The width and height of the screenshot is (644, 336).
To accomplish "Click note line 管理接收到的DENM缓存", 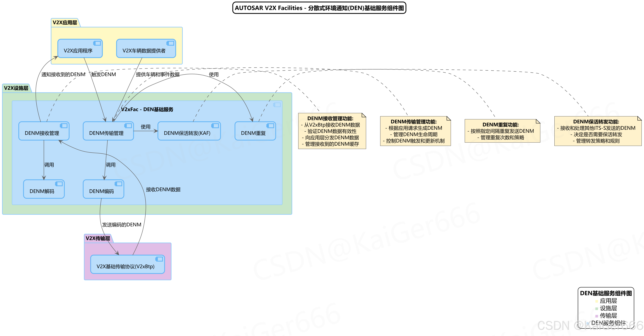I will [x=330, y=144].
